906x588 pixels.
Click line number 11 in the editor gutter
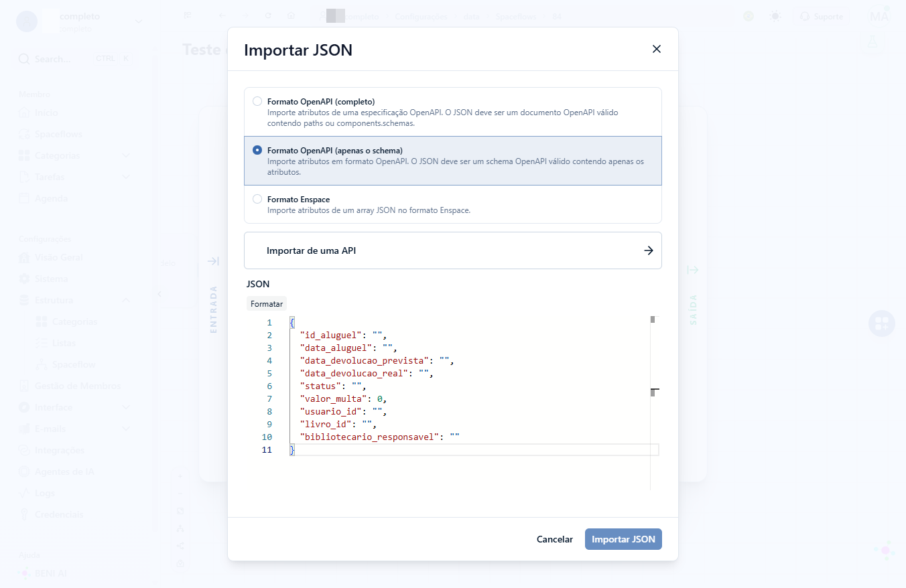pyautogui.click(x=267, y=449)
